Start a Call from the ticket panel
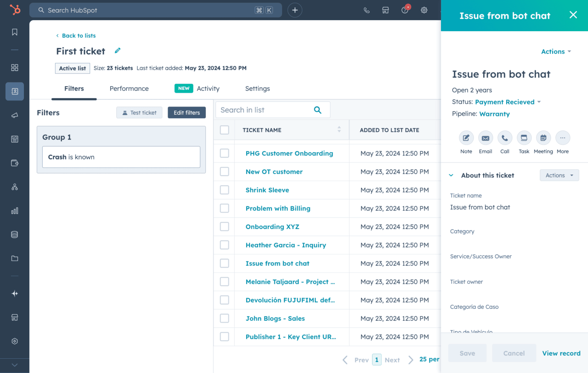Image resolution: width=588 pixels, height=373 pixels. [x=504, y=138]
